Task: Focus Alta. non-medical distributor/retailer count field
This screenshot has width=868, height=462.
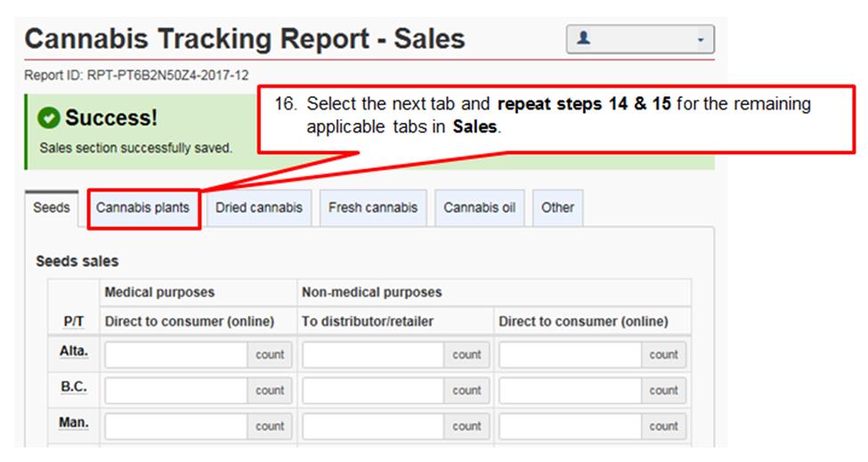Action: pos(374,354)
